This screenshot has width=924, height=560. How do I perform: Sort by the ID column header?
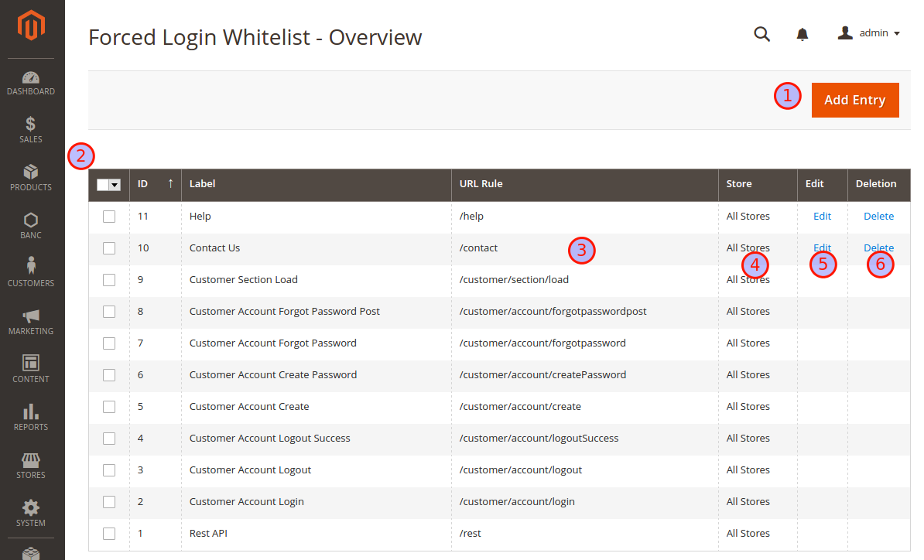tap(155, 184)
